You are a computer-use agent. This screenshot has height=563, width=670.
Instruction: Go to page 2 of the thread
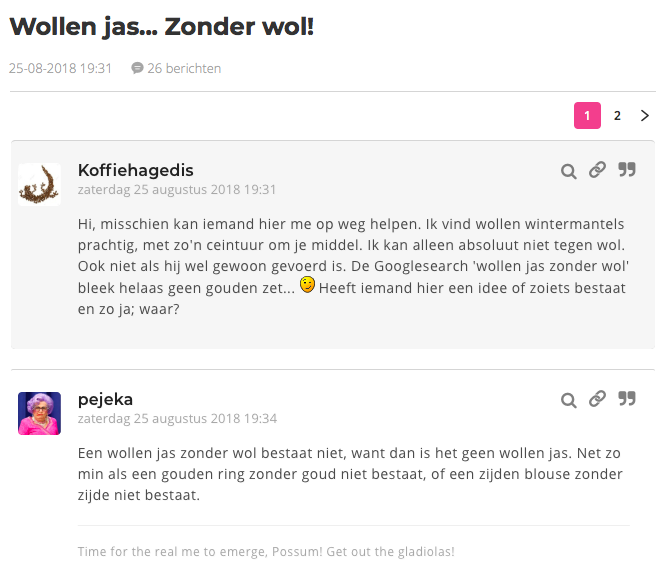[617, 116]
